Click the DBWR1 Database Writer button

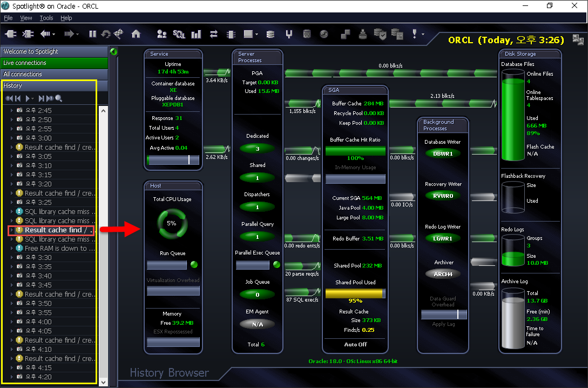pyautogui.click(x=443, y=153)
